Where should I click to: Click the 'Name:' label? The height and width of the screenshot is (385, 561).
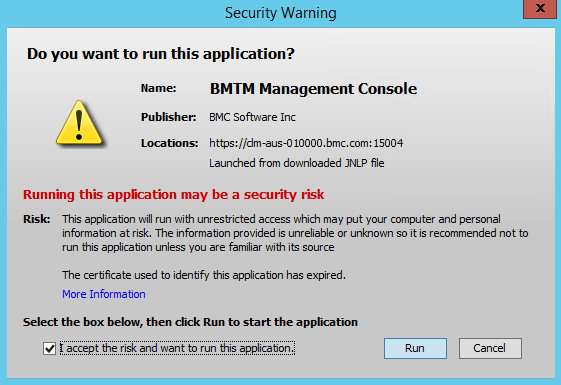point(158,88)
